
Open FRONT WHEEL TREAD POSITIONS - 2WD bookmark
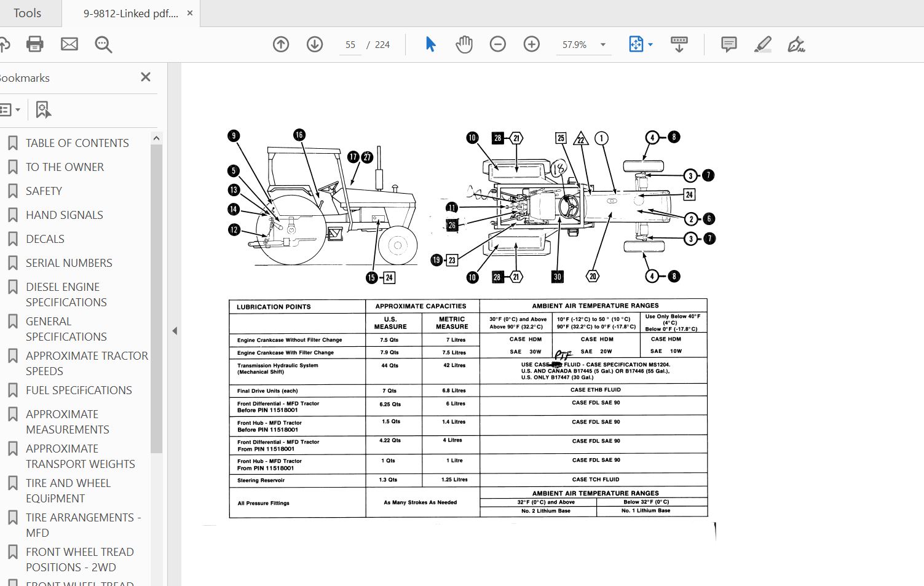pyautogui.click(x=80, y=560)
